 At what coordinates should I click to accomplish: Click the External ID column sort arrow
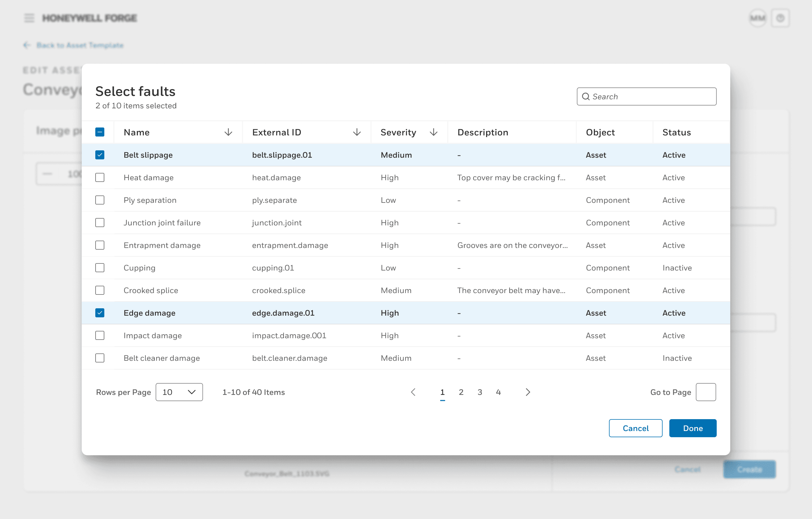click(356, 133)
